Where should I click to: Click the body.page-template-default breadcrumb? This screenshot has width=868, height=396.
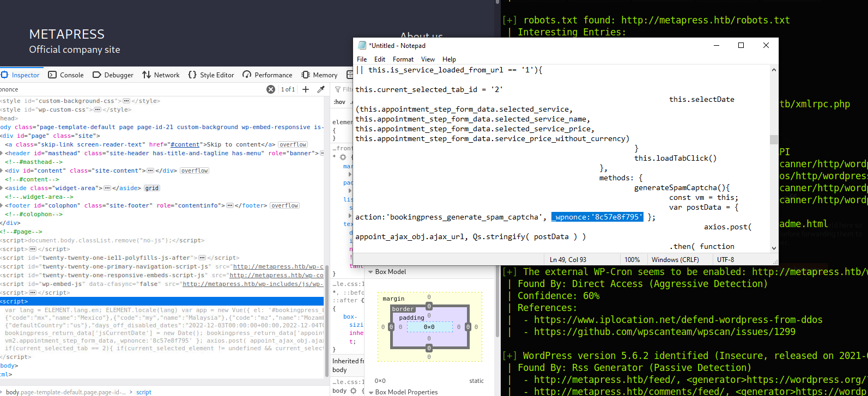[65, 392]
